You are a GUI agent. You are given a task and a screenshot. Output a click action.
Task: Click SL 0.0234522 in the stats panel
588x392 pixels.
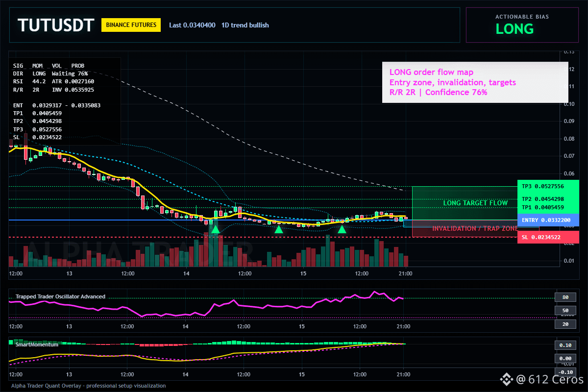pos(37,137)
